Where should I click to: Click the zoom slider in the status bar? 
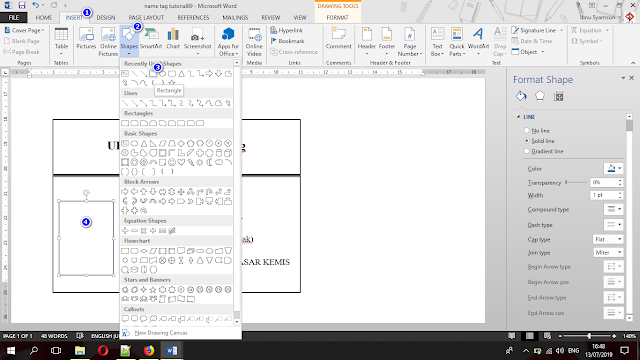(x=589, y=336)
